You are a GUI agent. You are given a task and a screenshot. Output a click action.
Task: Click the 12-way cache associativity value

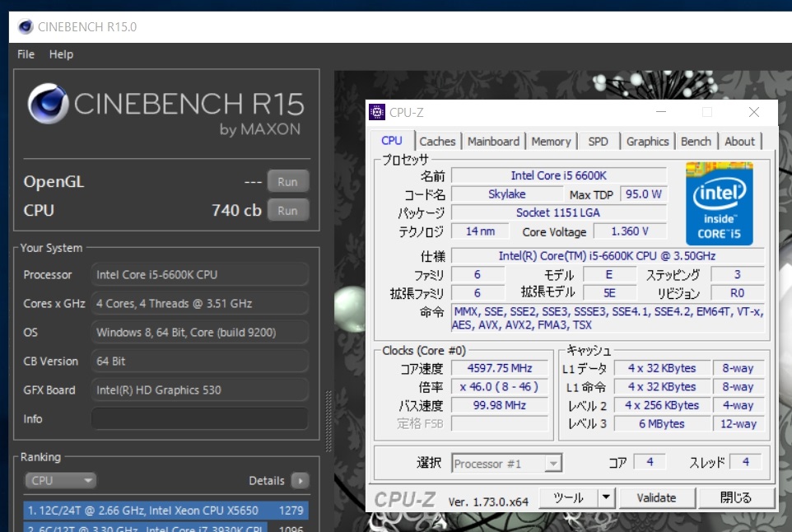pos(738,424)
